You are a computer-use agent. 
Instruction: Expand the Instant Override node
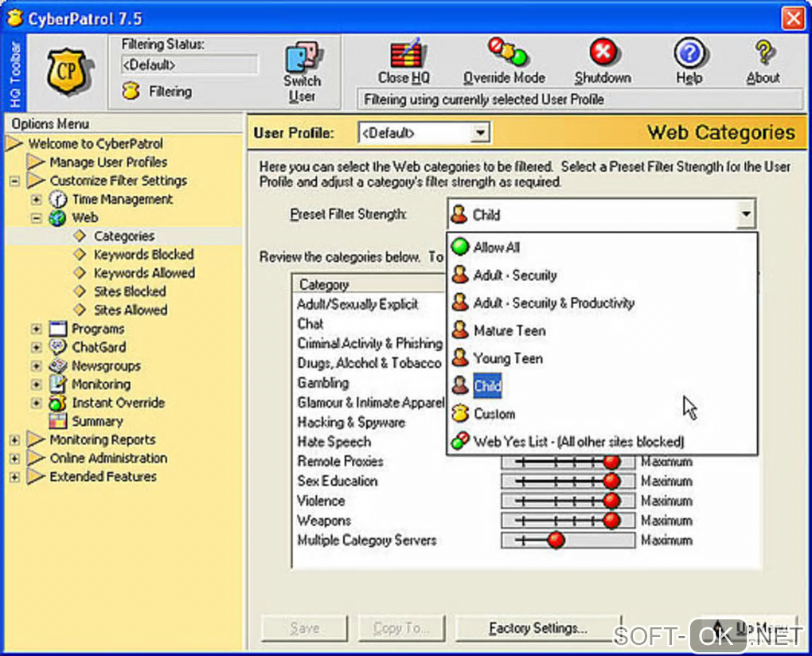(x=37, y=403)
